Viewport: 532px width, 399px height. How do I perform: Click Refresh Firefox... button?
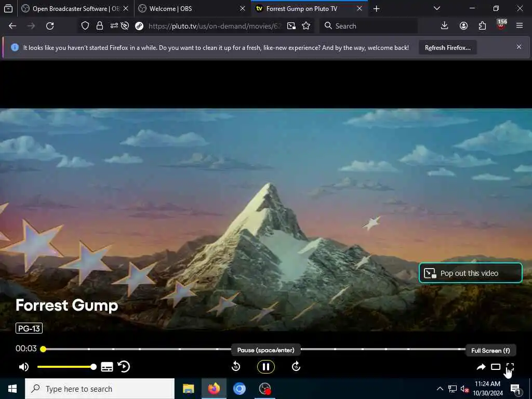447,48
